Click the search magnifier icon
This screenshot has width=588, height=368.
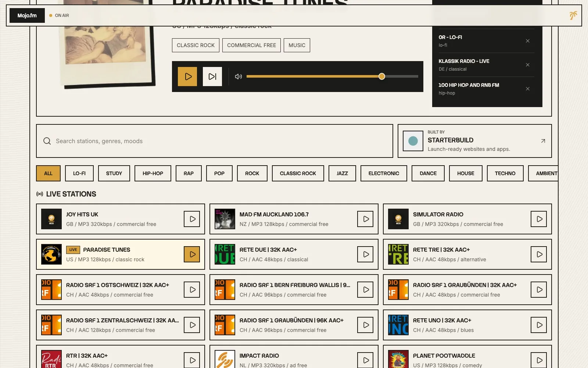click(47, 141)
